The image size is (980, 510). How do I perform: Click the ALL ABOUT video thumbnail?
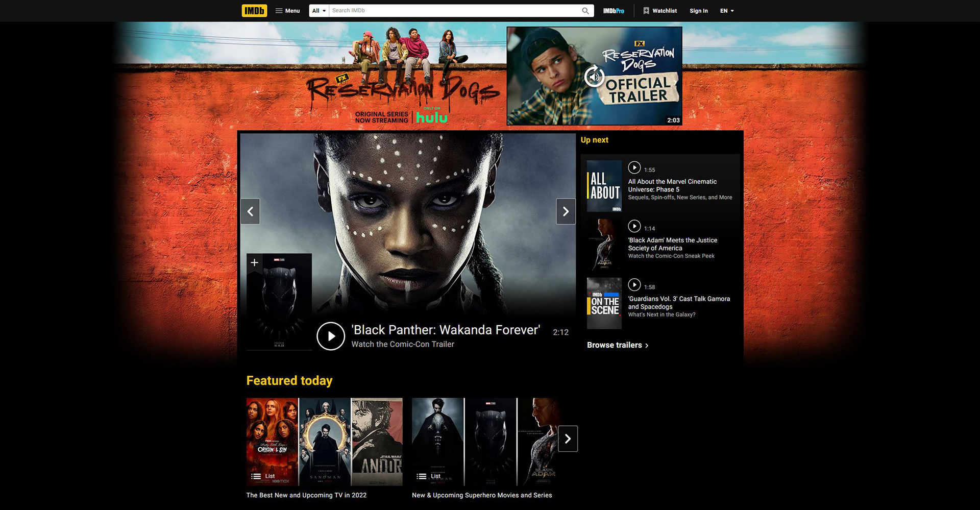coord(604,186)
